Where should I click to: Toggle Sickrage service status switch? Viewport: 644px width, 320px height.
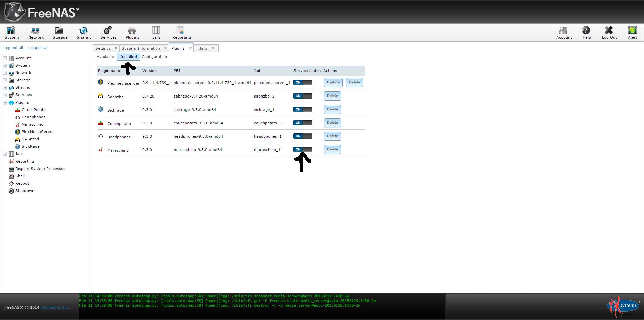tap(303, 109)
